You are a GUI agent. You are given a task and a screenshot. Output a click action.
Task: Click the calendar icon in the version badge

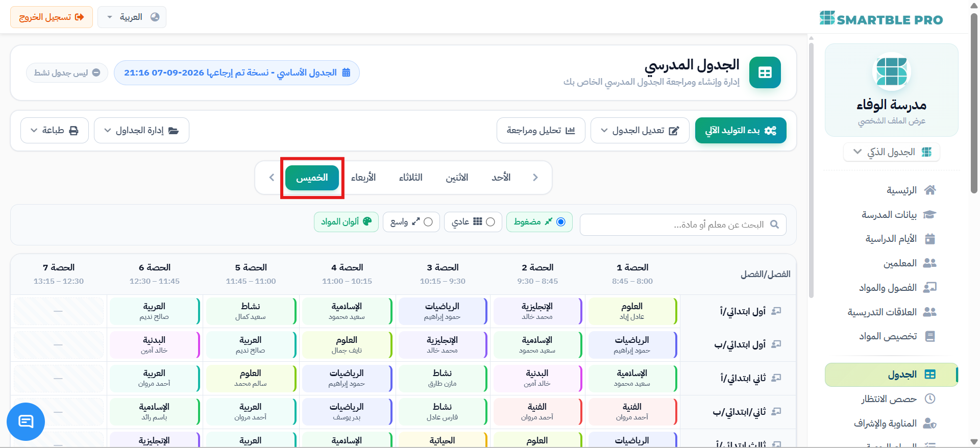click(346, 72)
